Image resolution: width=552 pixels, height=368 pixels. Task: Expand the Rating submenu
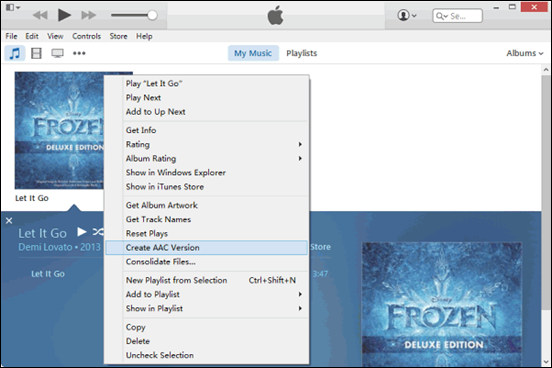pos(207,144)
